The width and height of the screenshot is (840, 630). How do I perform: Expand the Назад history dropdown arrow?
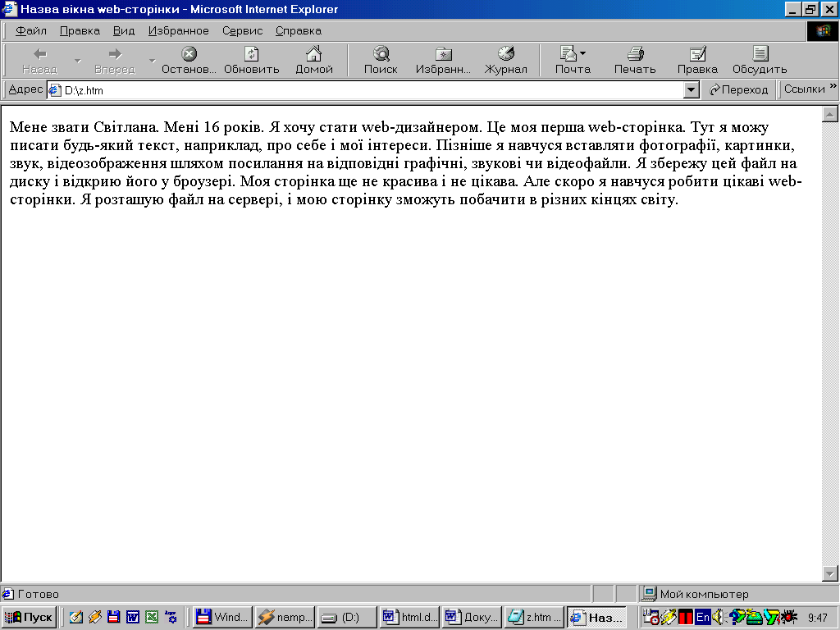(78, 61)
